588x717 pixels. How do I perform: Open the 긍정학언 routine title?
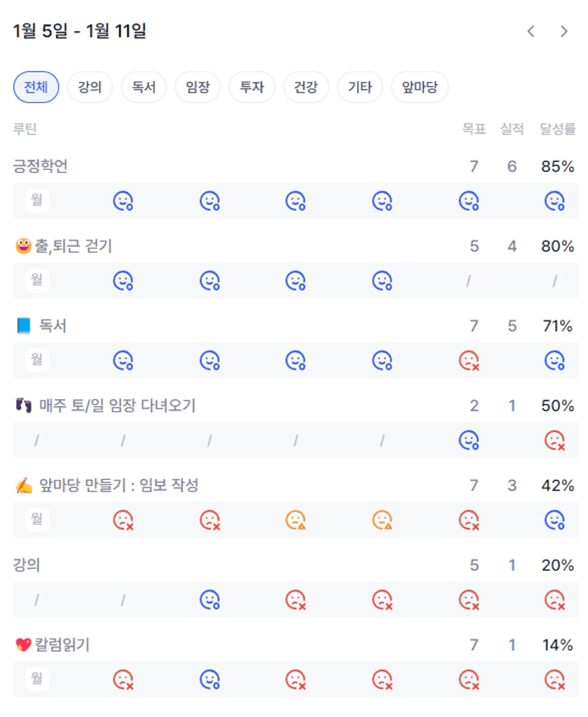pyautogui.click(x=41, y=166)
